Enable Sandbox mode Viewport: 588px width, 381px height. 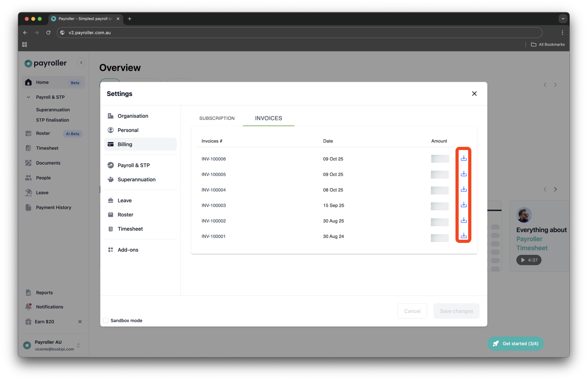105,320
